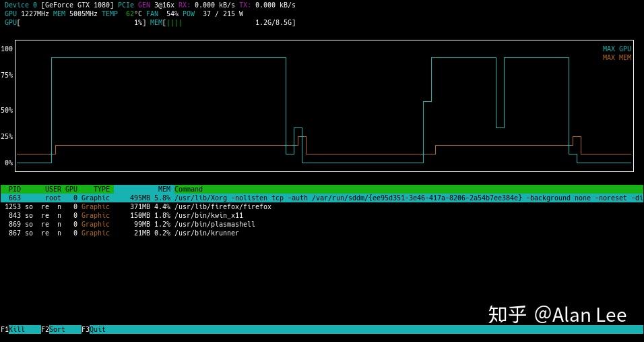Click PID 1253 in the process list
Viewport: 644px width, 342px height.
tap(13, 207)
